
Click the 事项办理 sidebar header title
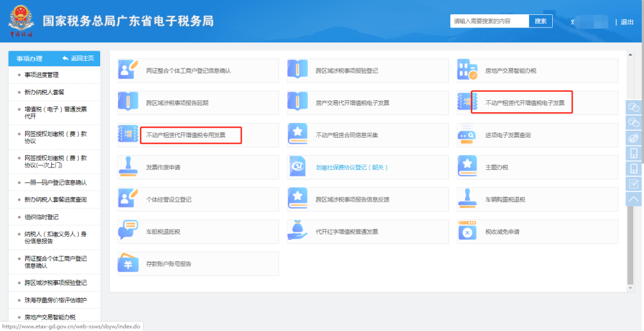point(29,58)
